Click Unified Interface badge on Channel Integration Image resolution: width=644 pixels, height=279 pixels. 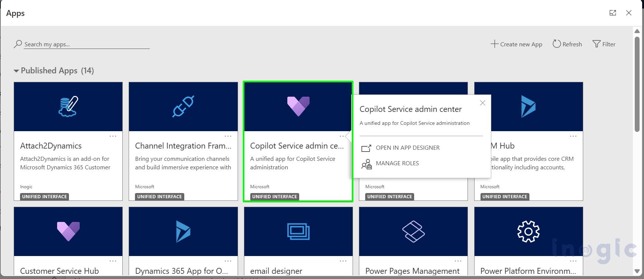click(159, 197)
